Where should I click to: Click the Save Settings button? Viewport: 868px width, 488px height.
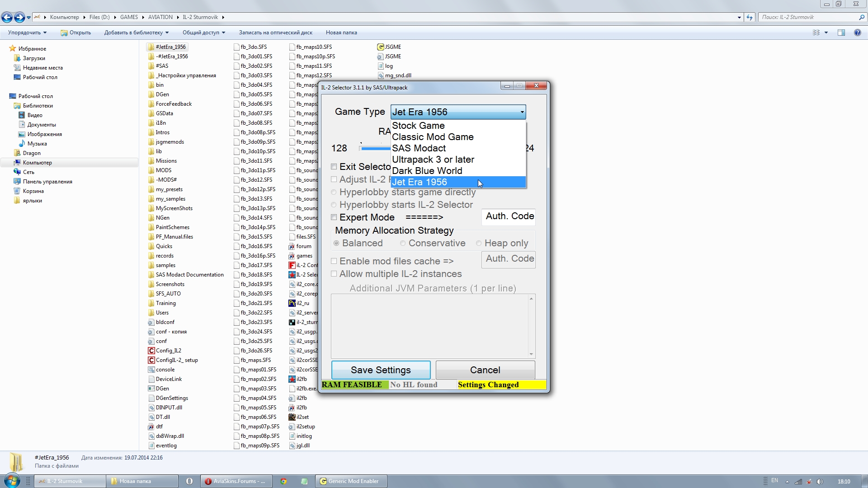381,370
